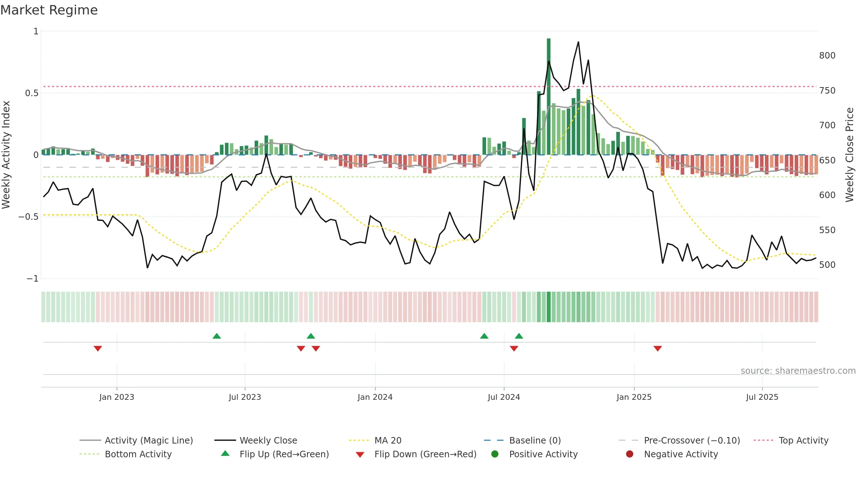Click the Jan 2023 x-axis label
The height and width of the screenshot is (488, 868).
(116, 397)
